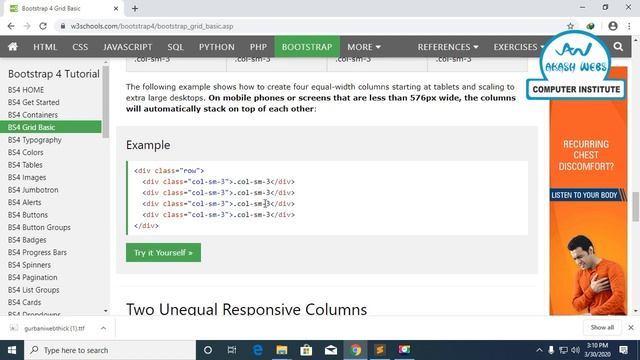This screenshot has width=640, height=360.
Task: Open download item options chevron
Action: click(x=103, y=328)
